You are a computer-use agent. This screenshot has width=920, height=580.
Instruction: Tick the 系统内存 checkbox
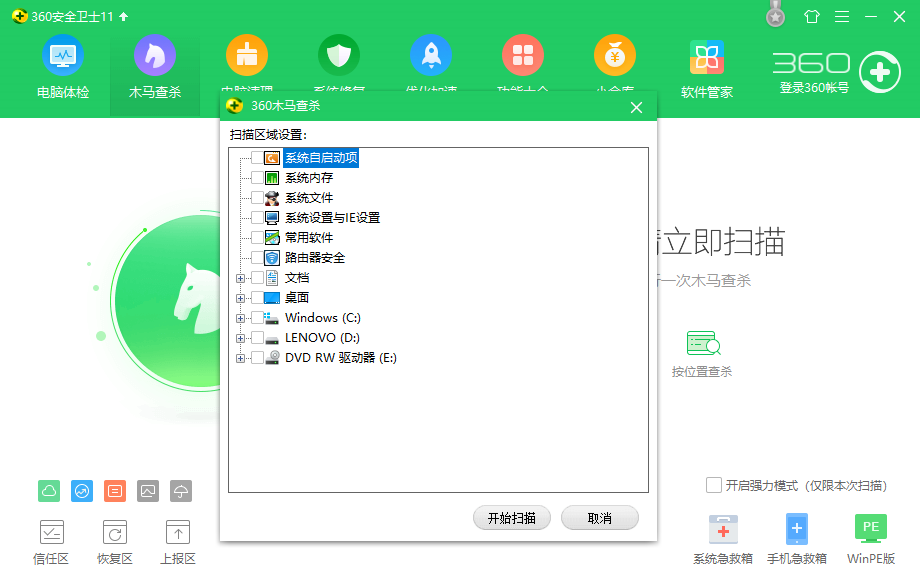click(x=257, y=178)
